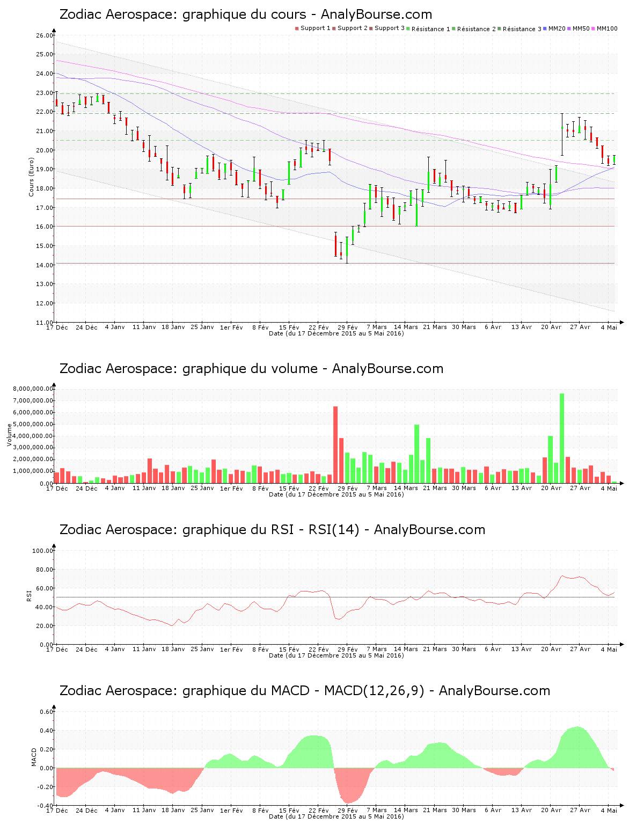
Task: Click the tallest red bar in volume chart
Action: pos(335,444)
